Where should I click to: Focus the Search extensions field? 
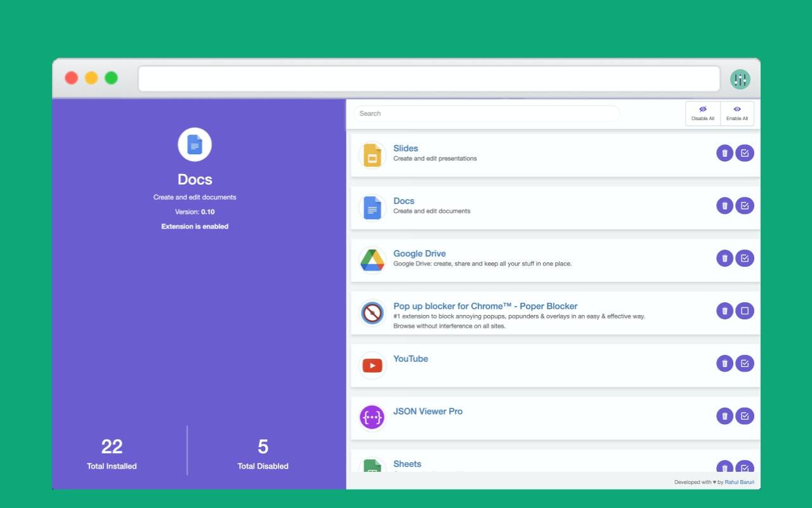click(487, 114)
